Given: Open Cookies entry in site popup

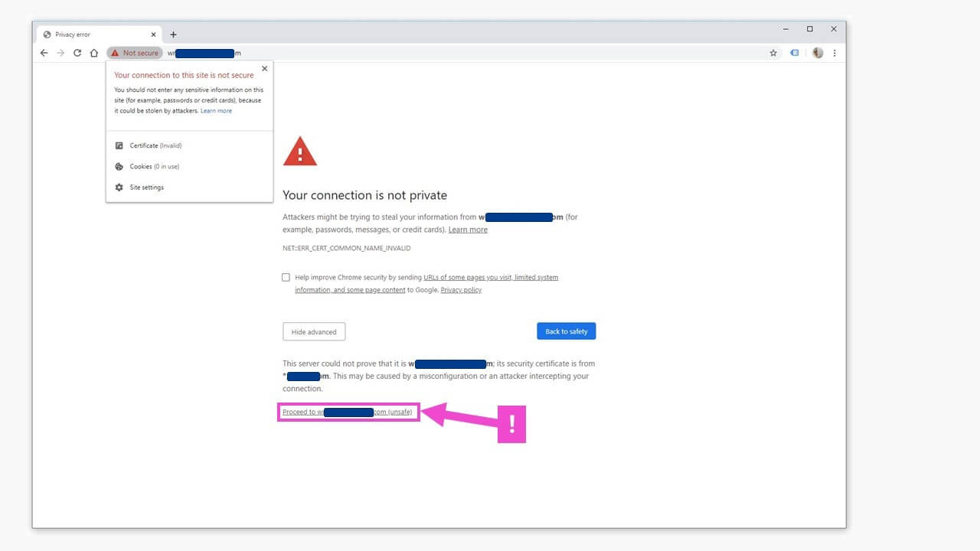Looking at the screenshot, I should (154, 166).
